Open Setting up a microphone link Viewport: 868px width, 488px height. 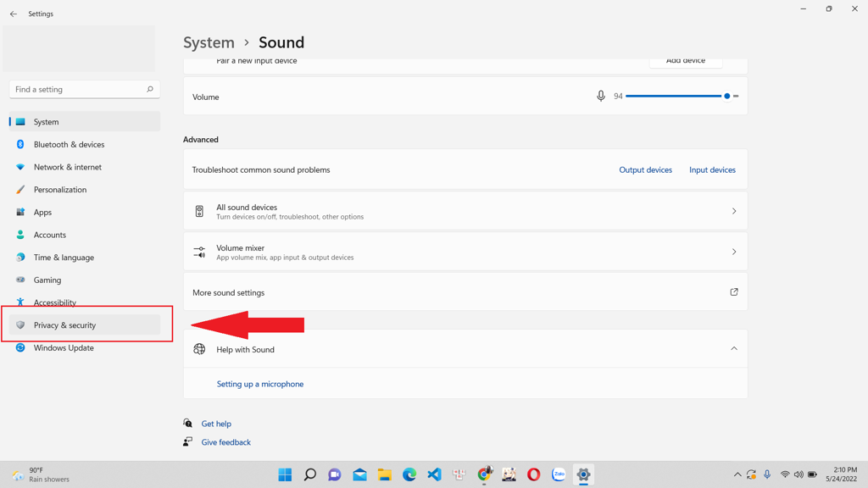(260, 384)
